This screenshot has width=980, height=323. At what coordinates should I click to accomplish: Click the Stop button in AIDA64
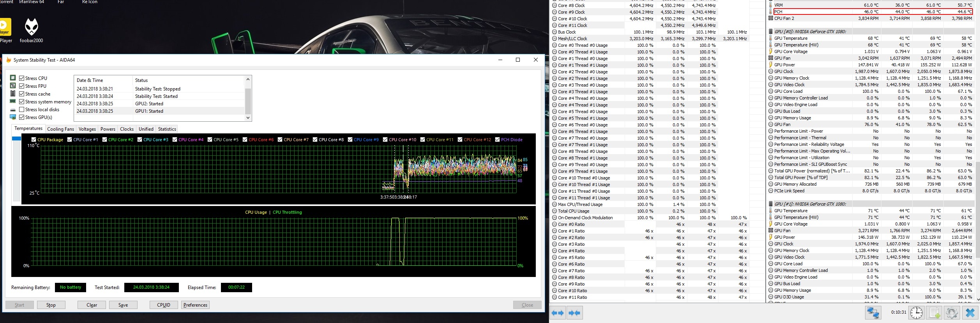click(x=51, y=305)
